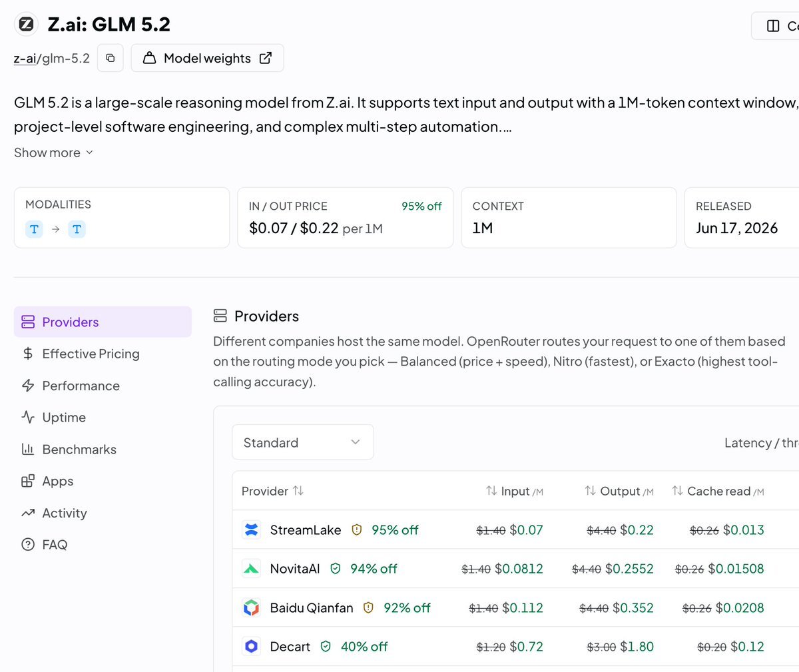The width and height of the screenshot is (799, 672).
Task: Sort table by Output price column
Action: [x=619, y=491]
